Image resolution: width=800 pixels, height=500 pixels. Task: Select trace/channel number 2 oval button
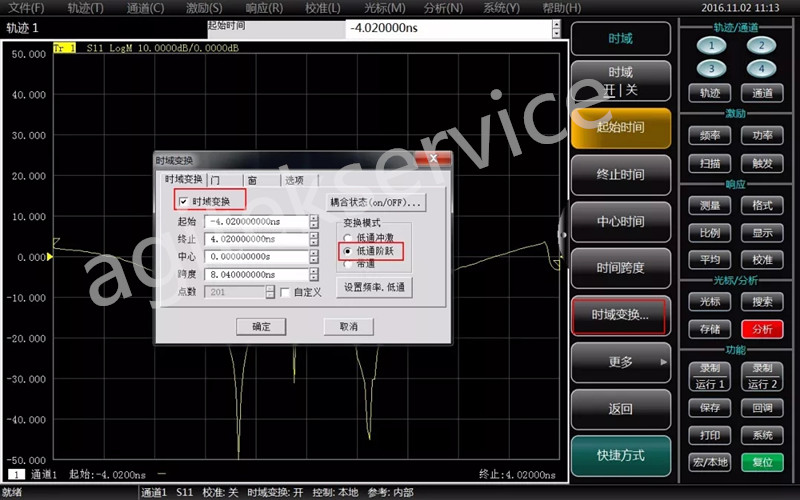(x=761, y=46)
